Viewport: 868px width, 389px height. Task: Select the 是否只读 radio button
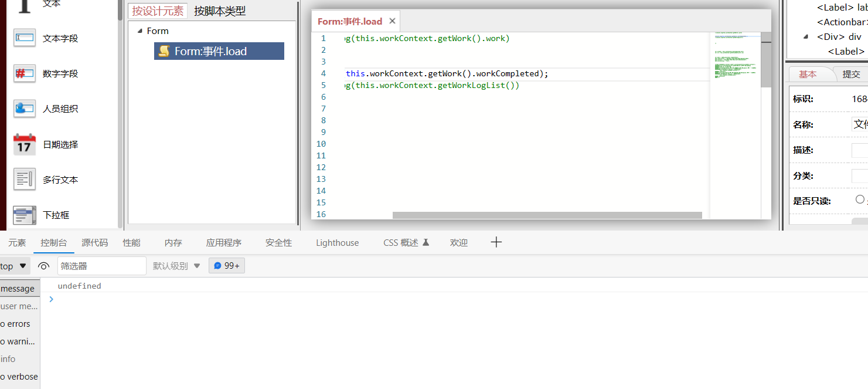[x=860, y=199]
